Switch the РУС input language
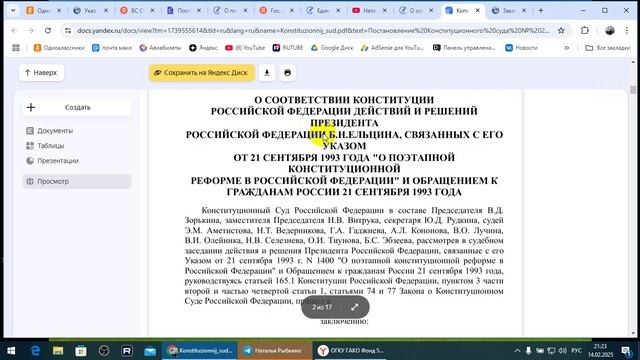640x360 pixels. (x=576, y=351)
